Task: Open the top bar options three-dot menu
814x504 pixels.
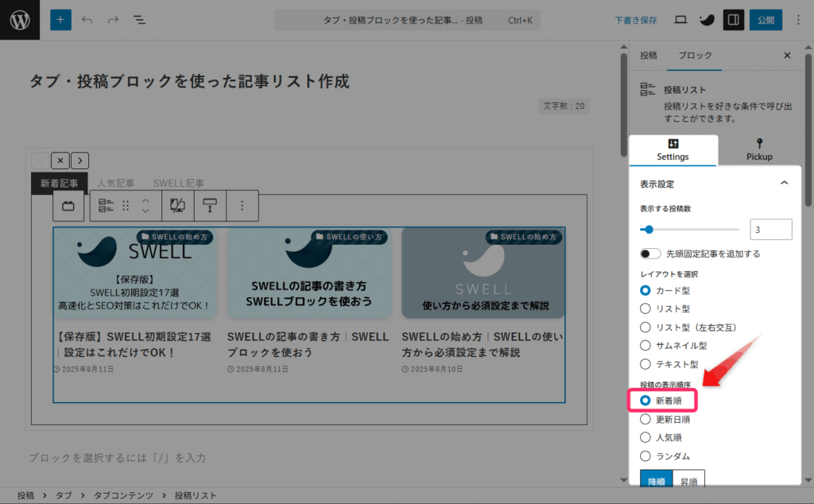Action: click(798, 20)
